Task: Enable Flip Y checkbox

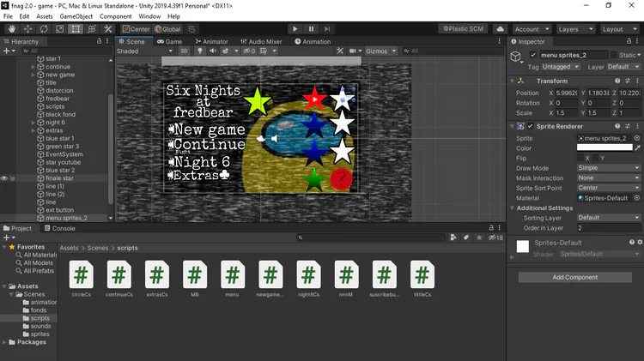Action: coord(595,158)
